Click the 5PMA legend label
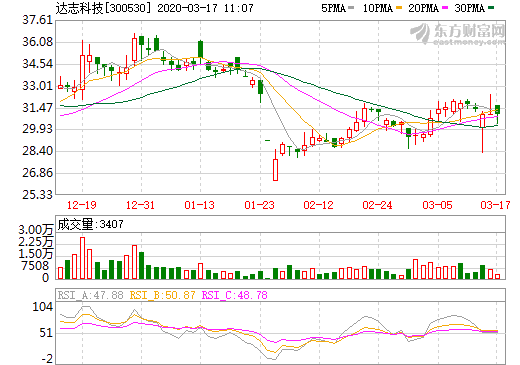Image resolution: width=520 pixels, height=365 pixels. coord(333,8)
